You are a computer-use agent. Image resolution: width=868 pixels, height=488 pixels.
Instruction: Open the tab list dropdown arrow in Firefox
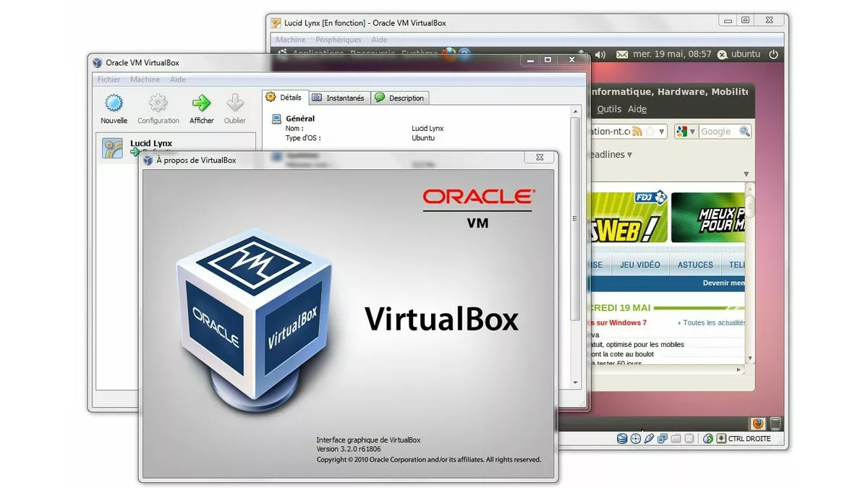pyautogui.click(x=746, y=174)
